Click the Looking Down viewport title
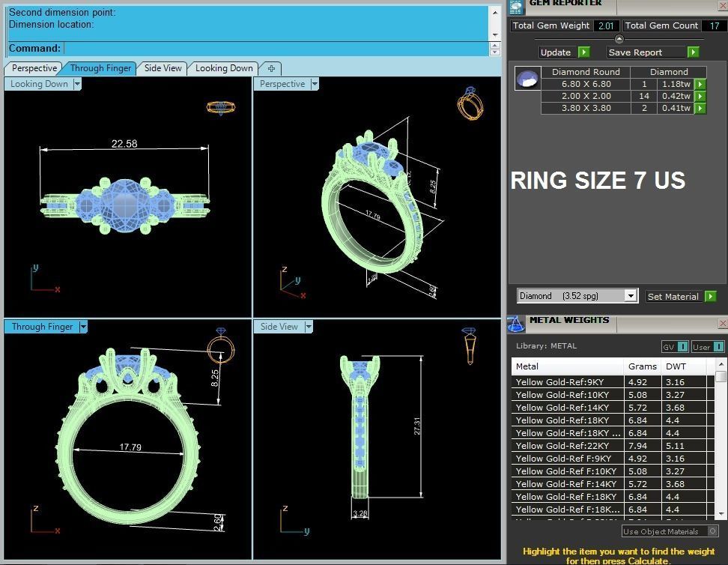Screen dimensions: 728x565 [x=39, y=84]
